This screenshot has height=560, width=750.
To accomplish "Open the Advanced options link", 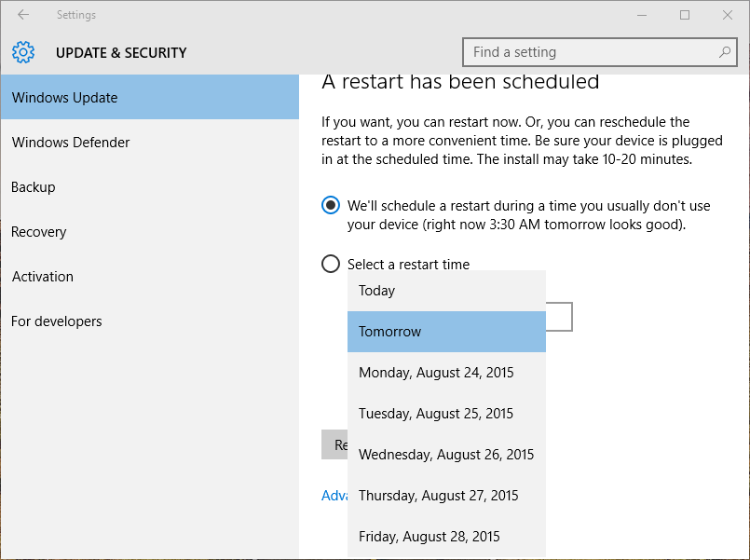I will (x=334, y=496).
